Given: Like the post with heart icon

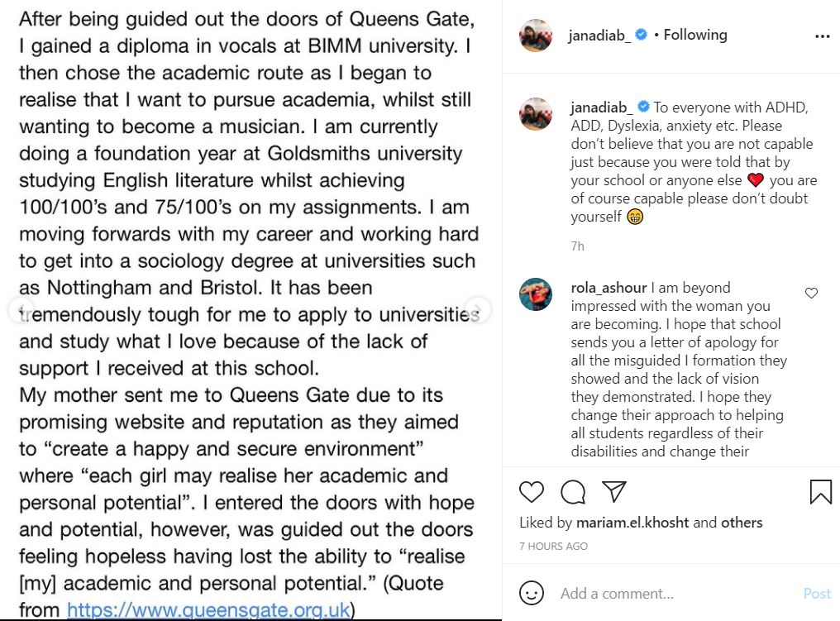Looking at the screenshot, I should point(532,492).
